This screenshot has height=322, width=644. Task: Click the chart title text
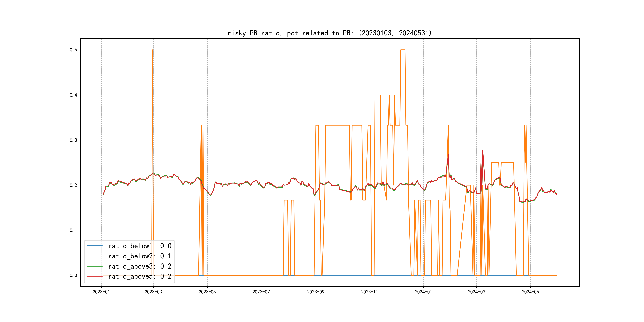point(330,33)
